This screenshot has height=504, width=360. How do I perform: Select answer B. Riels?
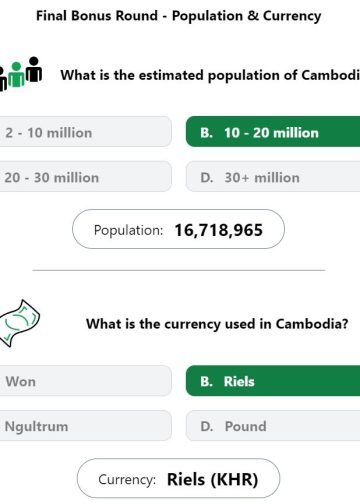click(x=273, y=381)
